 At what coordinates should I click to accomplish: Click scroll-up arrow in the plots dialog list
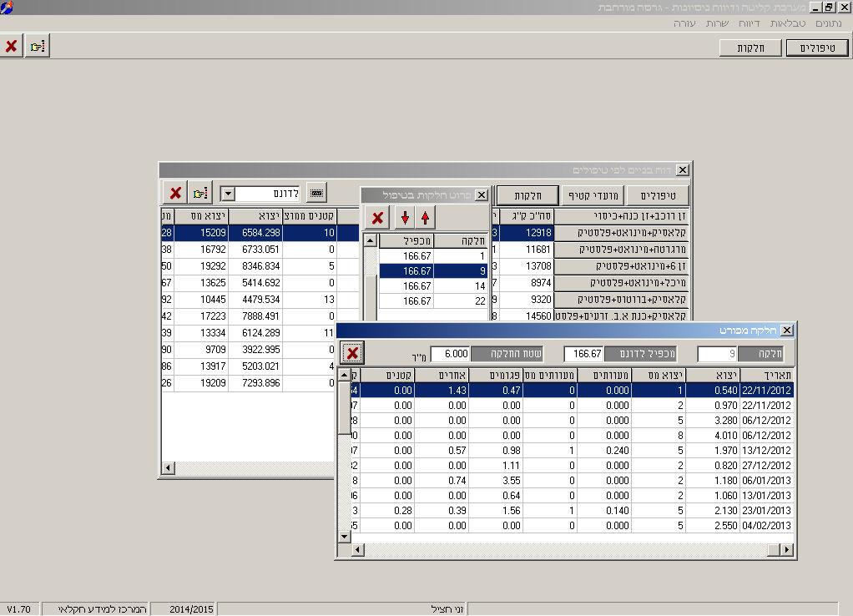tap(370, 240)
